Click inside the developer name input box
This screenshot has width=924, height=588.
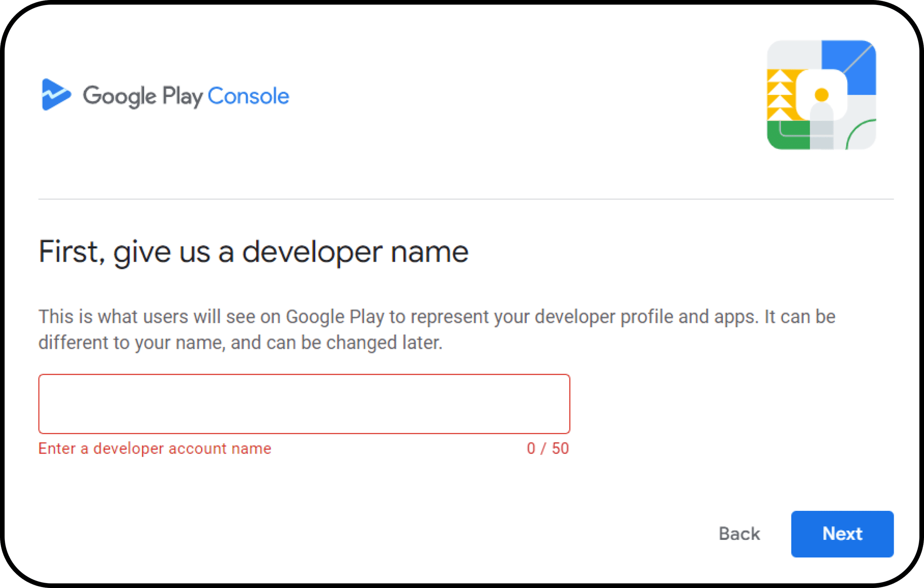coord(304,404)
